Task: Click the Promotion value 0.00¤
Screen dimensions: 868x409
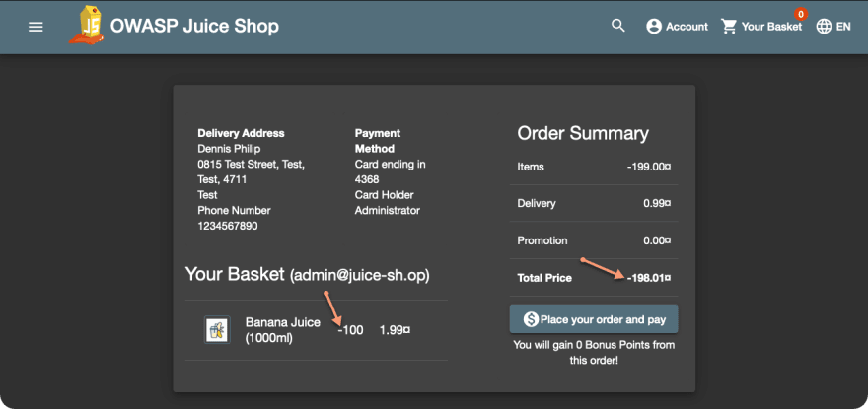Action: pyautogui.click(x=657, y=240)
